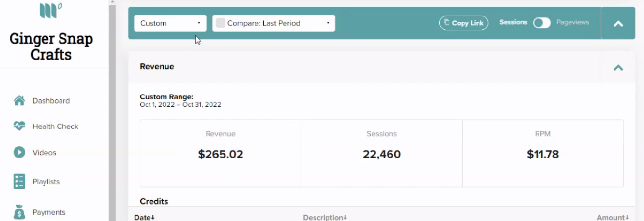The image size is (644, 221).
Task: Sort credits by Description column
Action: pyautogui.click(x=325, y=218)
